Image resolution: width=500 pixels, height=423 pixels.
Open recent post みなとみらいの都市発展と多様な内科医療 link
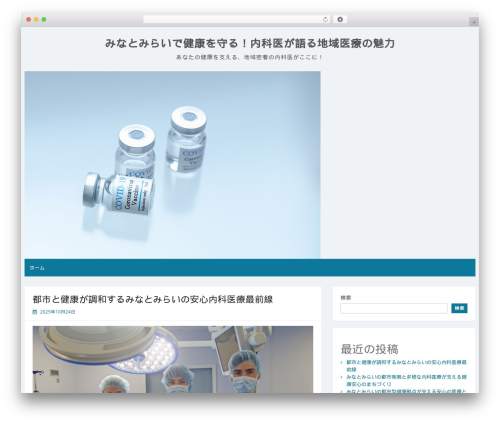tap(406, 380)
